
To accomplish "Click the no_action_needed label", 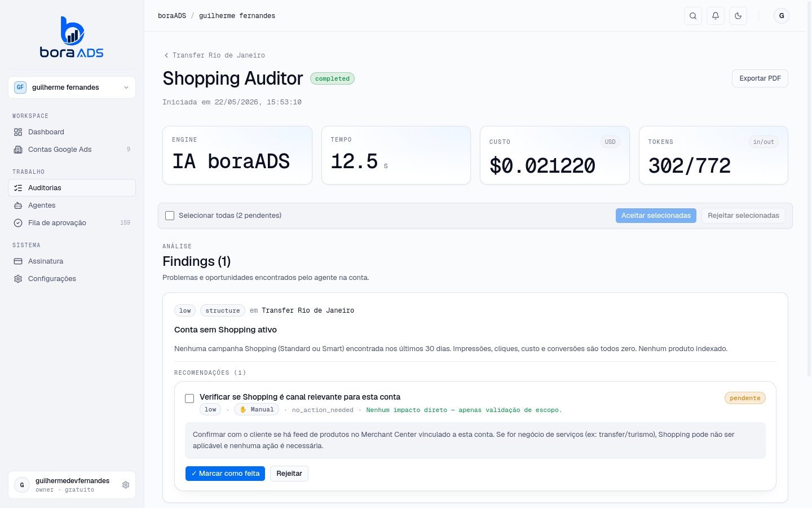I will pos(323,410).
